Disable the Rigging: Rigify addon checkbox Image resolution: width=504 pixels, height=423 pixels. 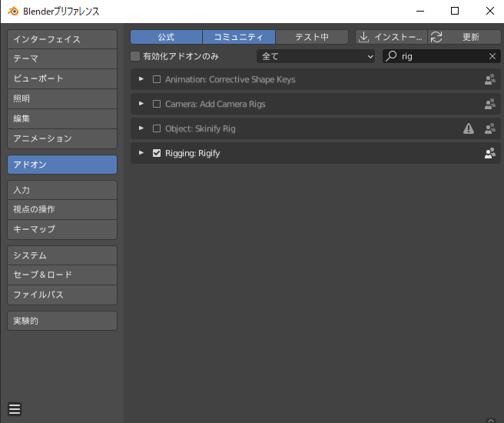157,153
